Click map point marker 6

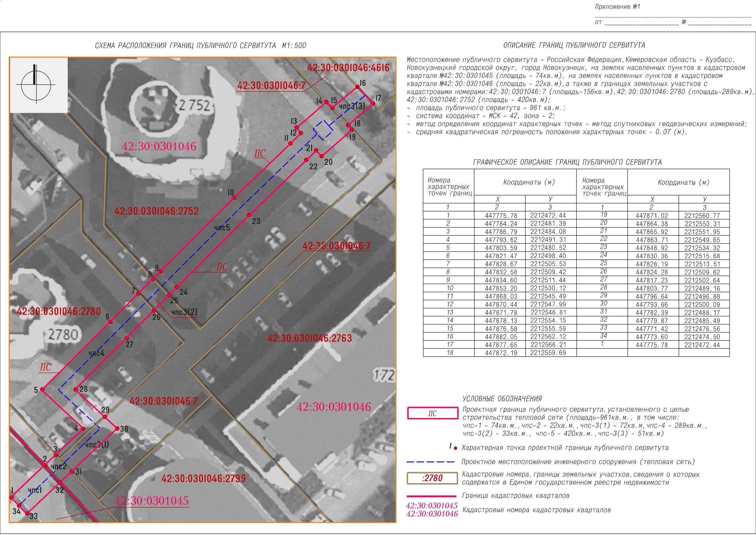coord(111,322)
